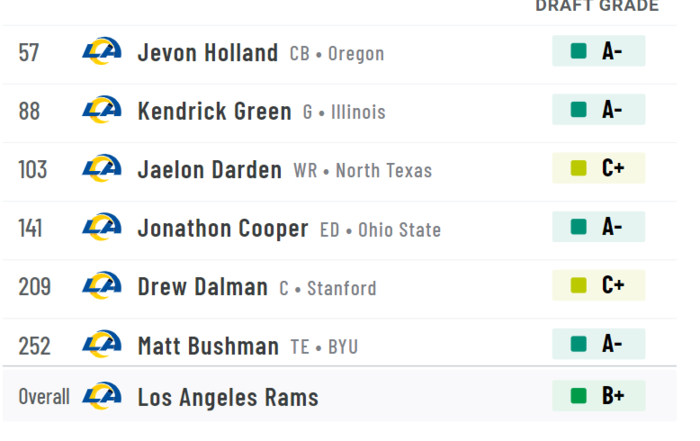700x441 pixels.
Task: Click pick number 141
Action: pos(30,229)
